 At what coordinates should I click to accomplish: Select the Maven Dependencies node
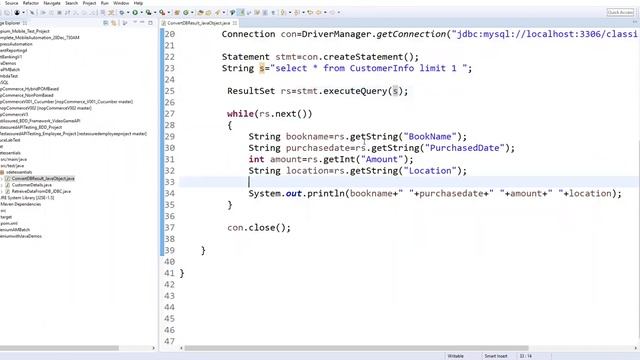click(20, 204)
